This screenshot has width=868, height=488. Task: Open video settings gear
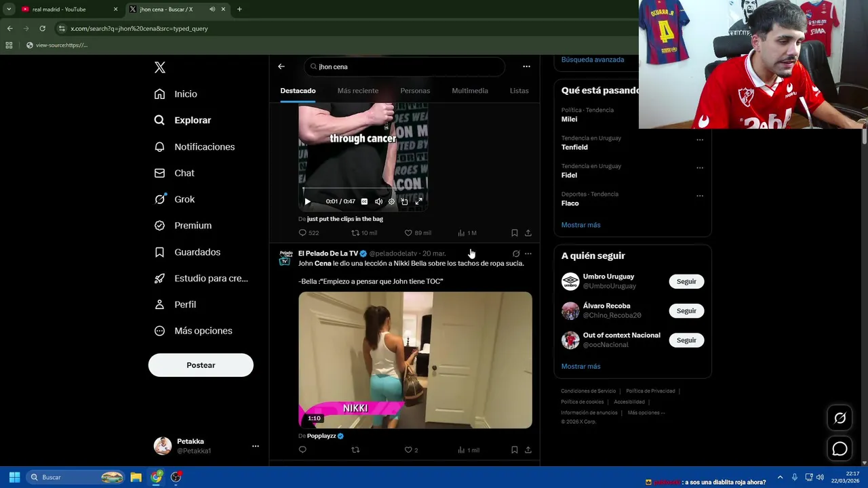(391, 201)
